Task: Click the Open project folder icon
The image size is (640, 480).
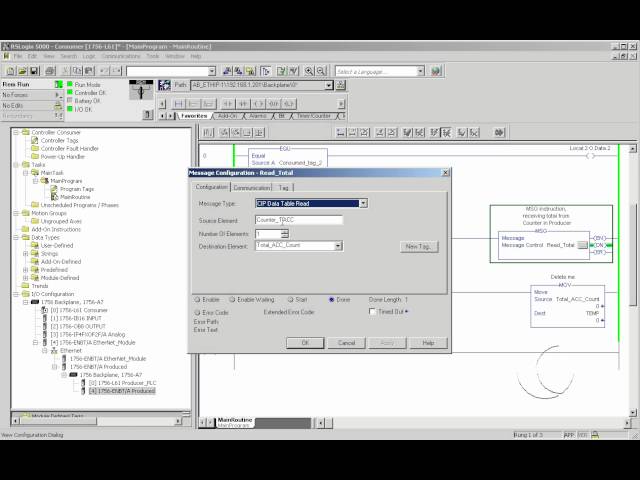Action: (x=22, y=71)
